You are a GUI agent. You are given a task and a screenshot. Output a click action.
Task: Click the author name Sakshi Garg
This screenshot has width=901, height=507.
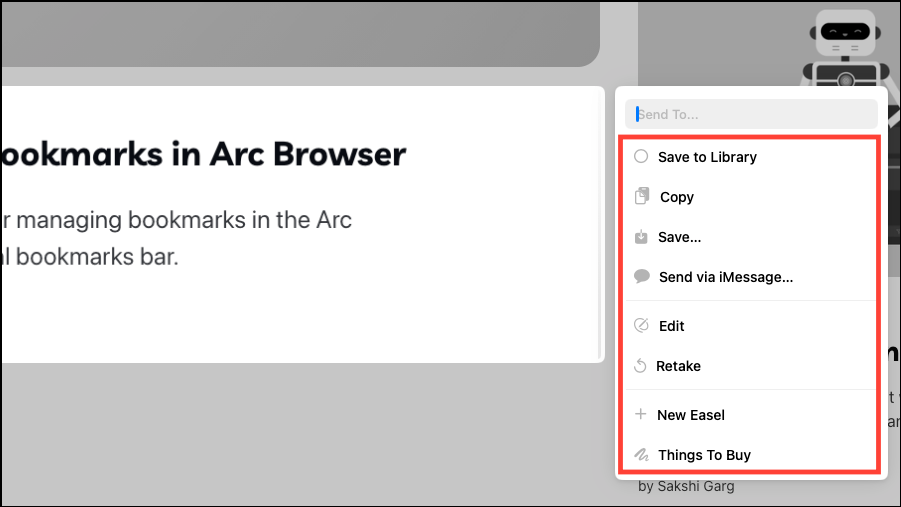[696, 486]
